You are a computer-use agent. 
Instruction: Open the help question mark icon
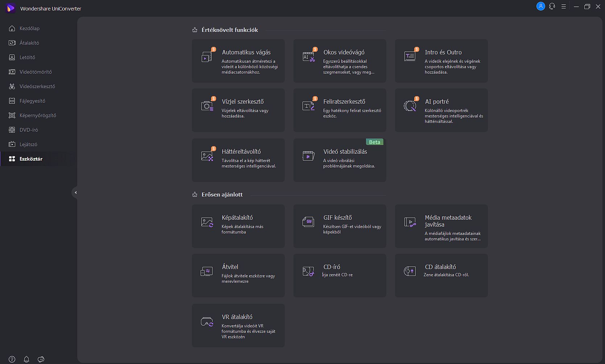pyautogui.click(x=12, y=359)
